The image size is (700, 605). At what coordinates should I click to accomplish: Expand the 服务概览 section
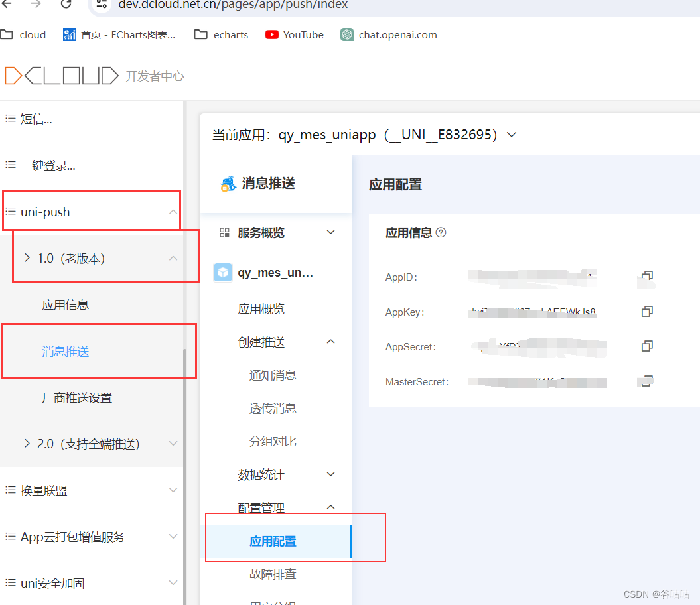[331, 232]
